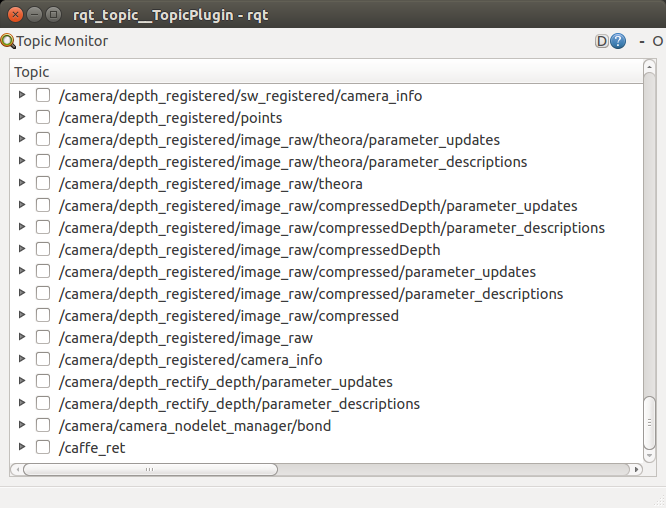Click the vertical scrollbar down arrow

[x=649, y=456]
